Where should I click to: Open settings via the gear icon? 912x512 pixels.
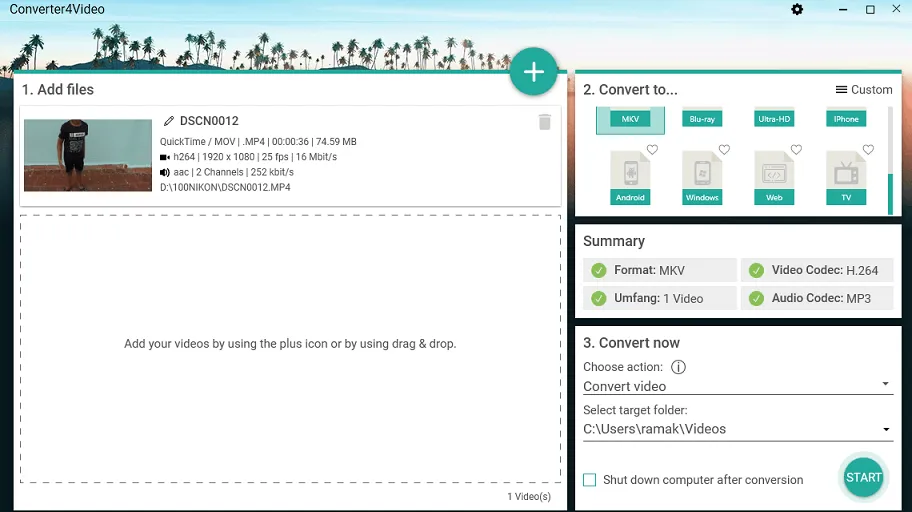click(x=797, y=10)
